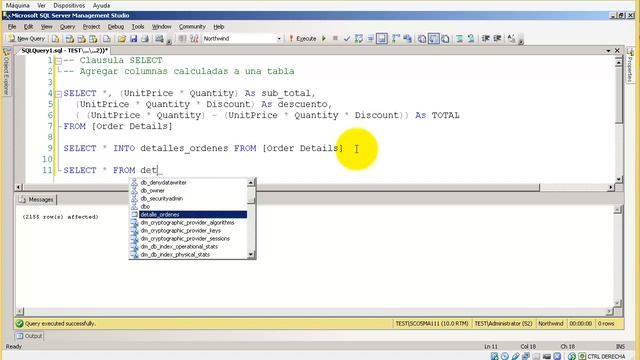The height and width of the screenshot is (360, 640).
Task: Open the Output tab at the bottom
Action: point(29,336)
